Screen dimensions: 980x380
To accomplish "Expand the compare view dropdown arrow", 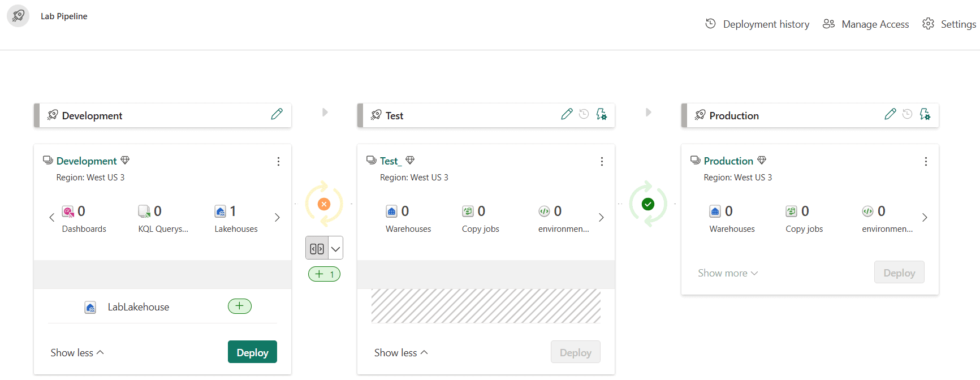I will click(336, 248).
